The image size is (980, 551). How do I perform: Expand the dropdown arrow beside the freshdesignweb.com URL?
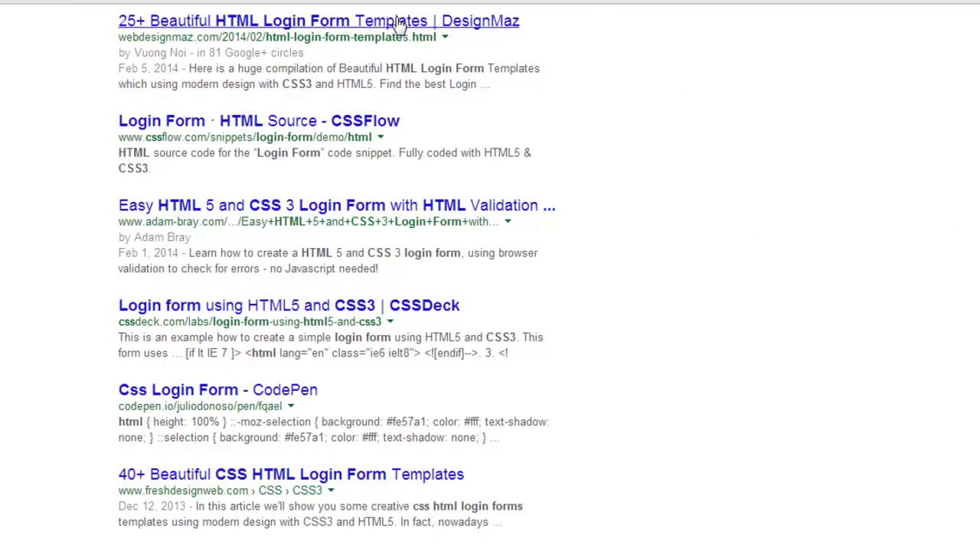point(331,491)
